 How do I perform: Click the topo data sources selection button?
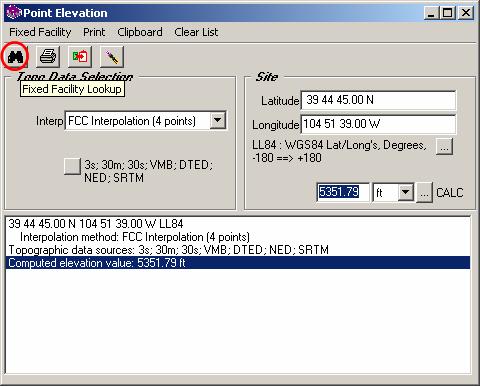click(x=72, y=166)
